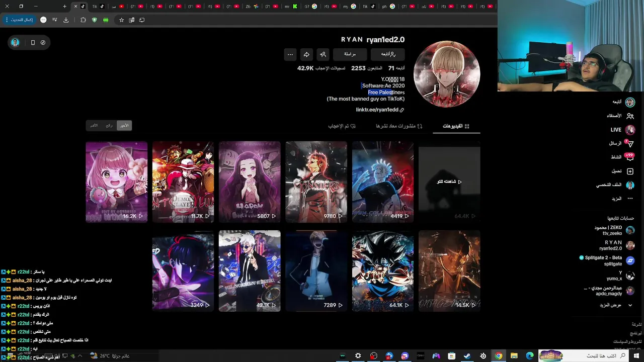Close the active TikTok browser tab

(x=75, y=6)
